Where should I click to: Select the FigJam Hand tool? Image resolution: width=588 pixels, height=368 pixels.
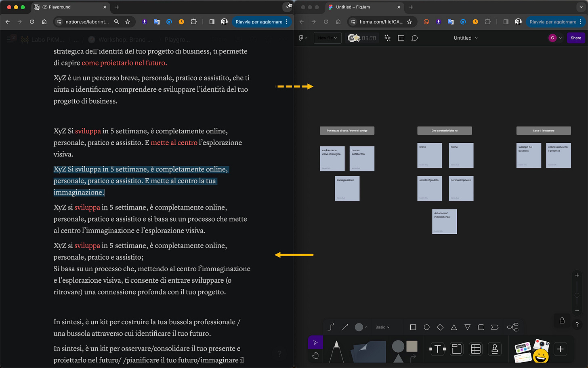(315, 355)
